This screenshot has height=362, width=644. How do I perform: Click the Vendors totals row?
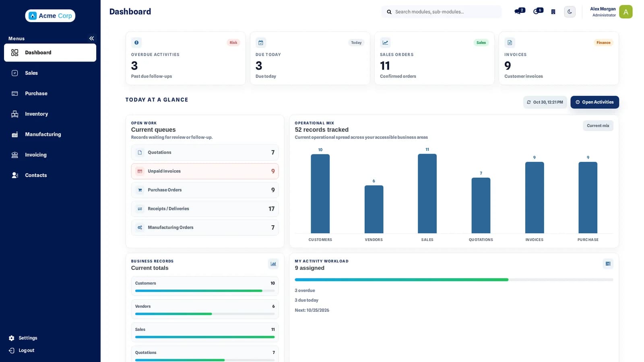coord(205,309)
